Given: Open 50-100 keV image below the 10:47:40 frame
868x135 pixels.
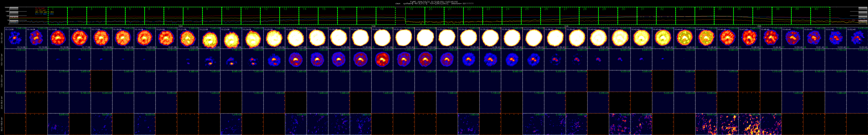Looking at the screenshot, I should 749,124.
